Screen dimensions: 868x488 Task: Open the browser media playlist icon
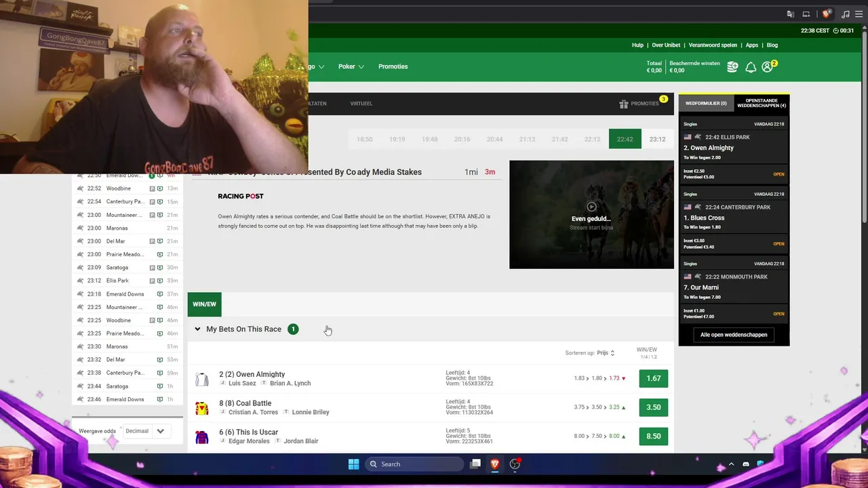845,14
